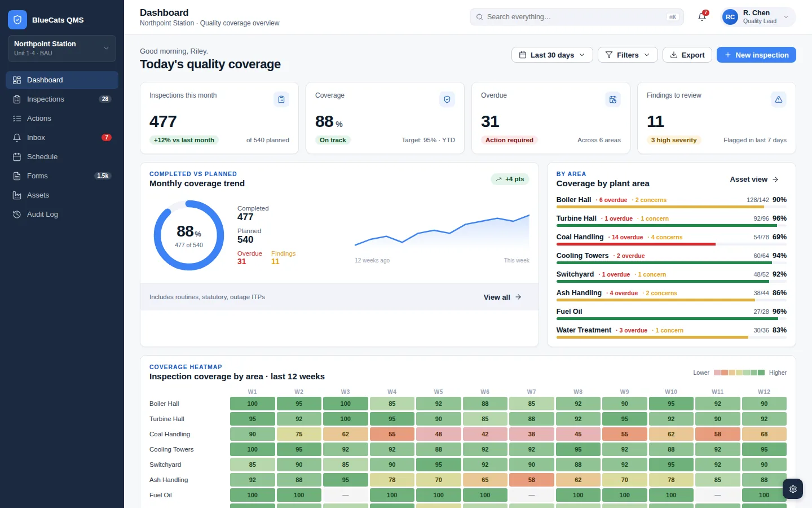This screenshot has height=508, width=812.
Task: Click the Inbox bell icon in sidebar
Action: pyautogui.click(x=17, y=138)
